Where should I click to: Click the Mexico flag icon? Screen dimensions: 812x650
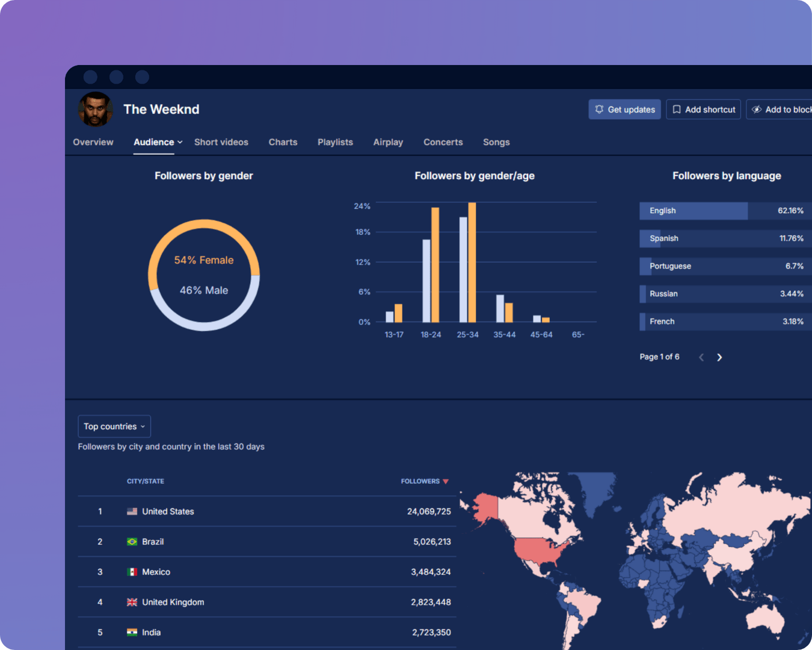click(132, 572)
